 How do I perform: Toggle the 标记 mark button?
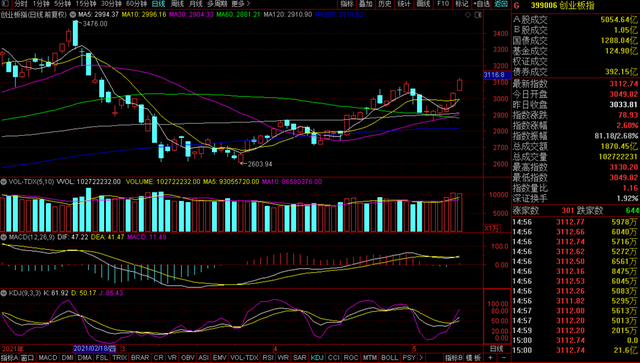pyautogui.click(x=461, y=4)
